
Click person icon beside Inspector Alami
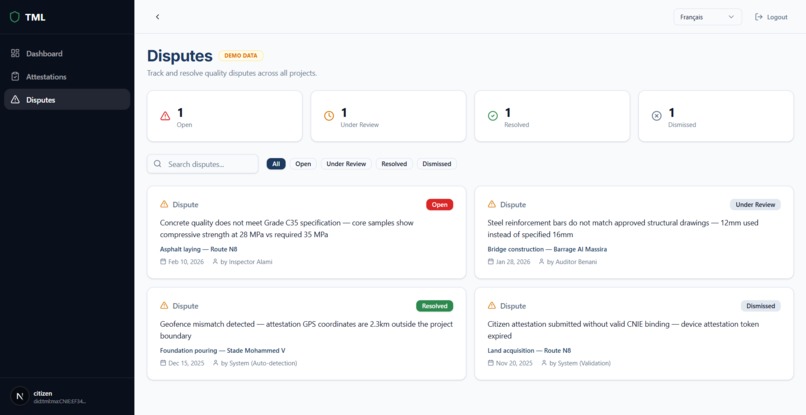(215, 262)
